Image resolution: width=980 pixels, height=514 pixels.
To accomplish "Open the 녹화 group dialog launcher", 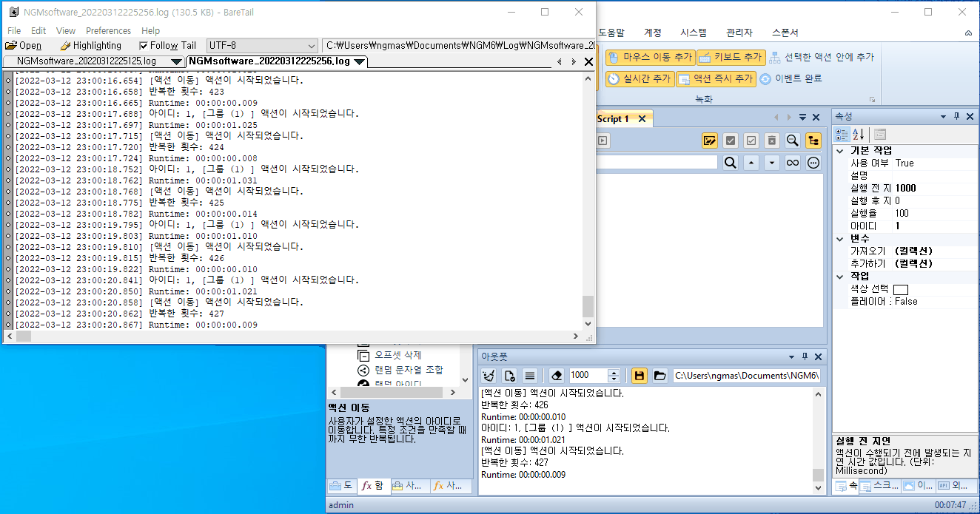I will (872, 99).
